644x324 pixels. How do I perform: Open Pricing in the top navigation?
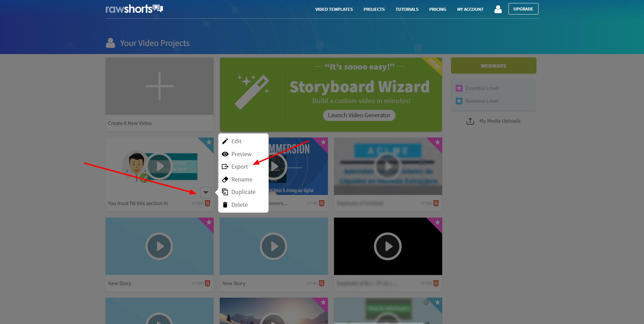point(438,9)
